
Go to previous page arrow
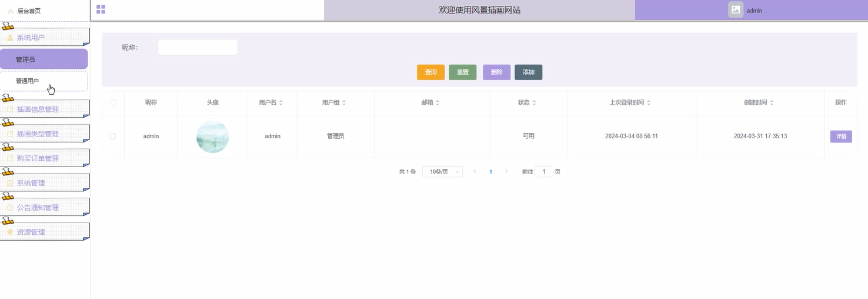pyautogui.click(x=475, y=172)
